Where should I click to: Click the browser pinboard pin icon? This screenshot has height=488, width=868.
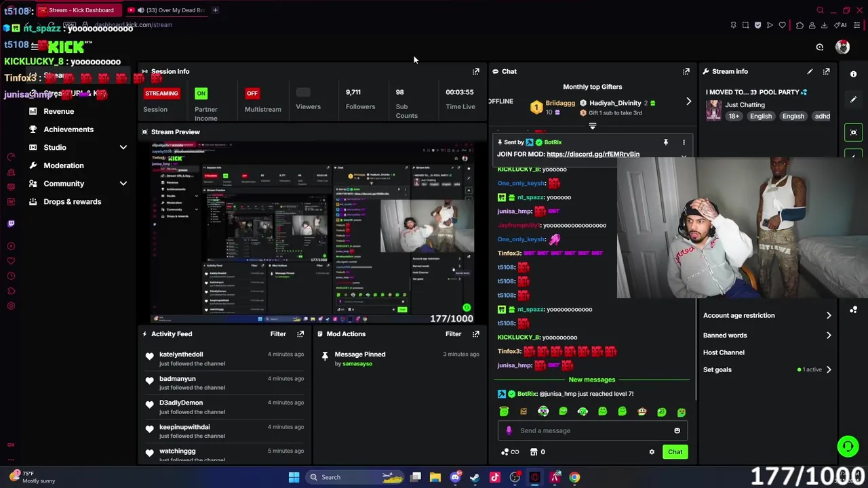click(x=733, y=25)
